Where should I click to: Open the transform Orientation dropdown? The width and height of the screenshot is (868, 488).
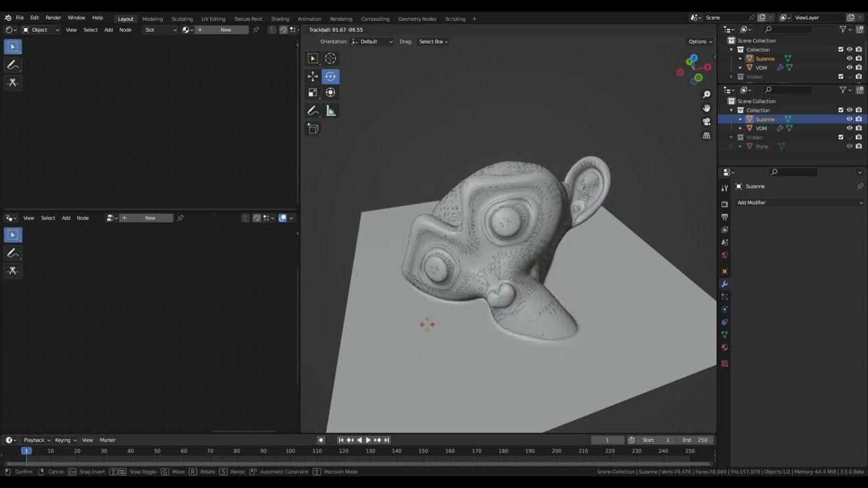click(x=372, y=41)
